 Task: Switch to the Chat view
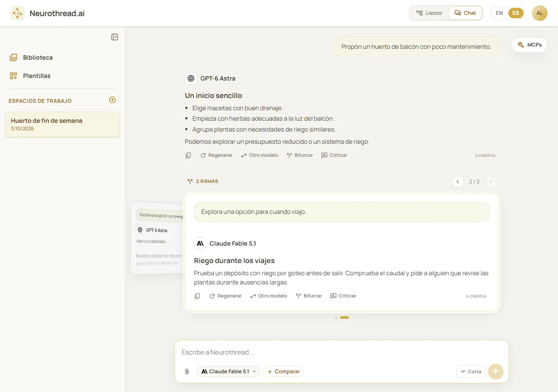pyautogui.click(x=465, y=13)
